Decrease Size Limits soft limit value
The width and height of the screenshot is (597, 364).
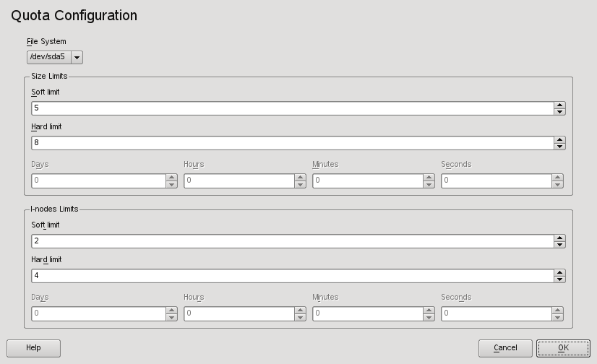[x=559, y=111]
